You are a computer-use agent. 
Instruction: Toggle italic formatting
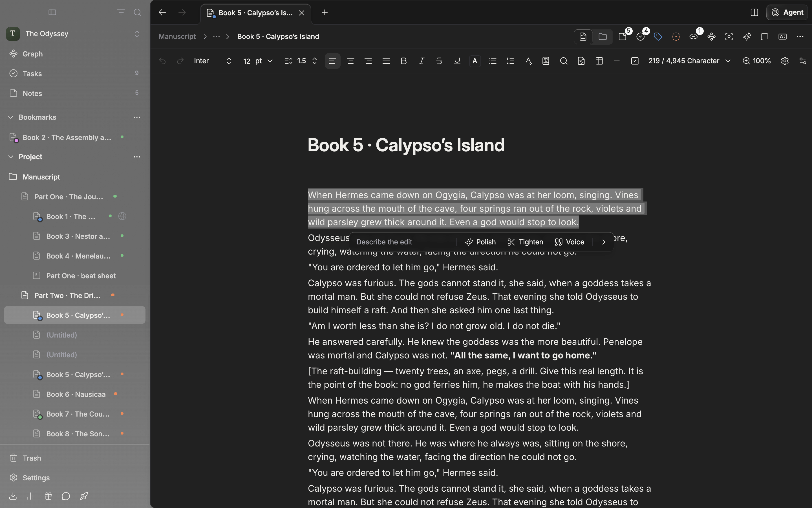tap(422, 61)
